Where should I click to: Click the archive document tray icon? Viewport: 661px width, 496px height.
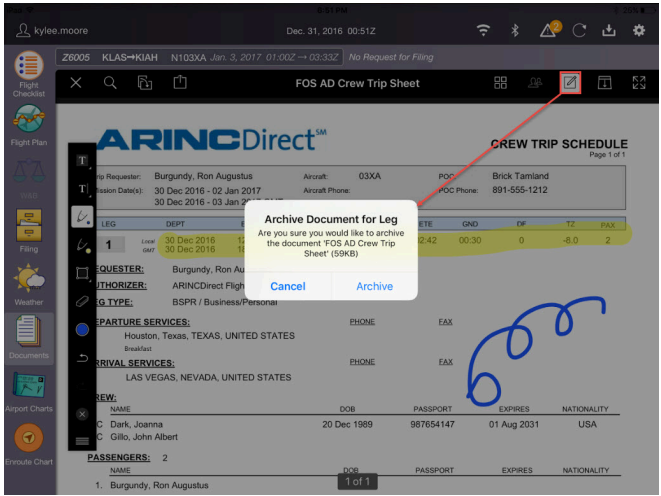tap(605, 83)
